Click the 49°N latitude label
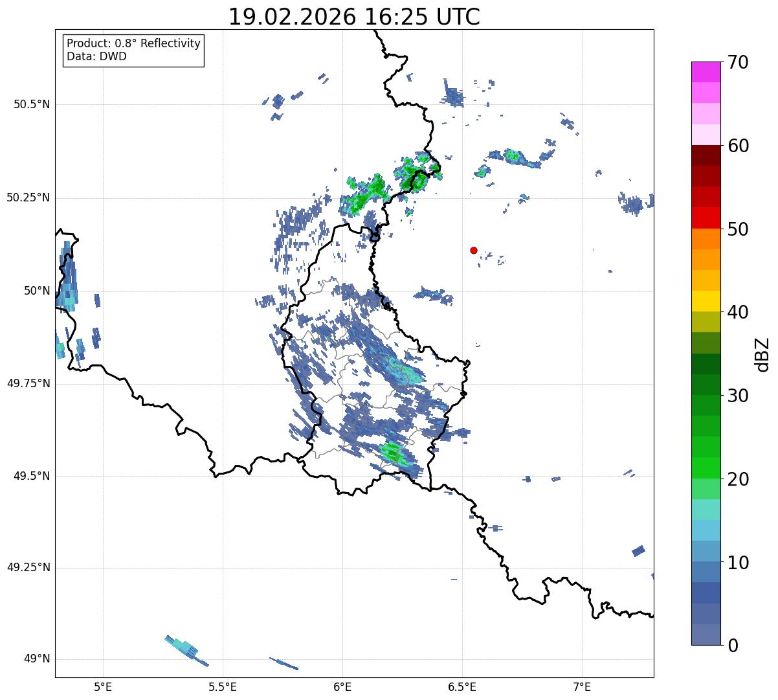Viewport: 778px width, 700px height. pyautogui.click(x=37, y=659)
